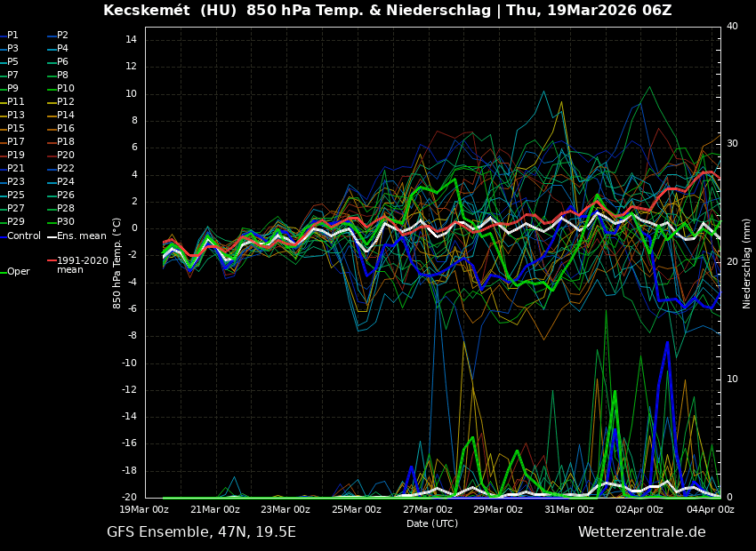Select the 02Apr 00z date tick label
This screenshot has height=551, width=756.
click(x=639, y=510)
